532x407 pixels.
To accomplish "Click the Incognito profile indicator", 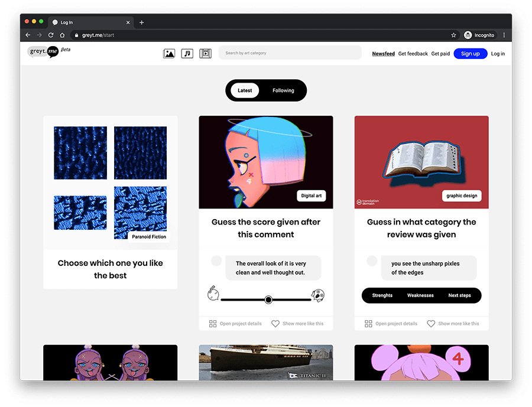I will (x=479, y=35).
